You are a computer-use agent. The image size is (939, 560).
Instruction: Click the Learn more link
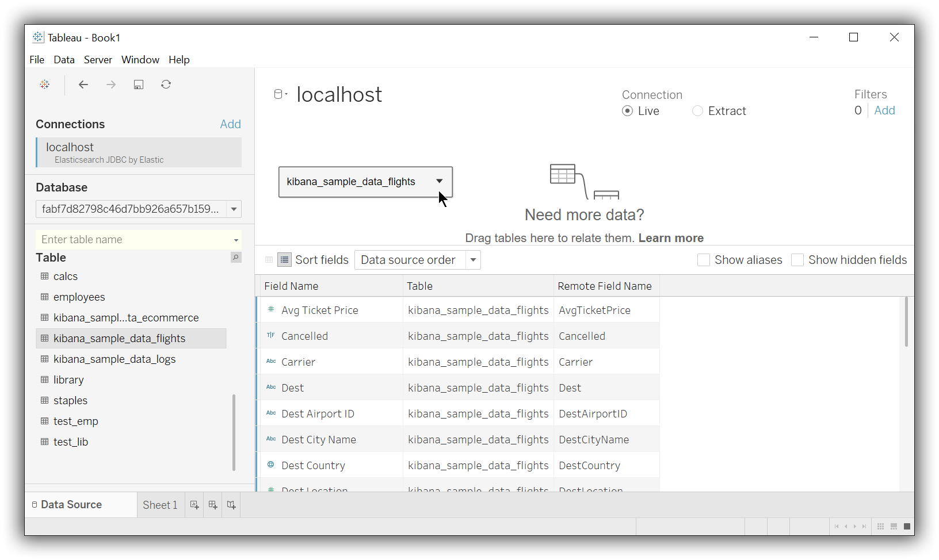coord(671,238)
